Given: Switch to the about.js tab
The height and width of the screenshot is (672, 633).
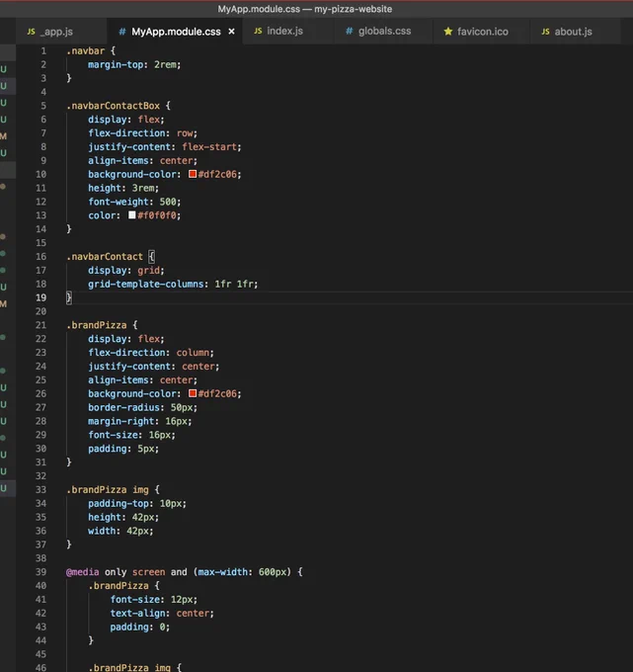Looking at the screenshot, I should 573,32.
